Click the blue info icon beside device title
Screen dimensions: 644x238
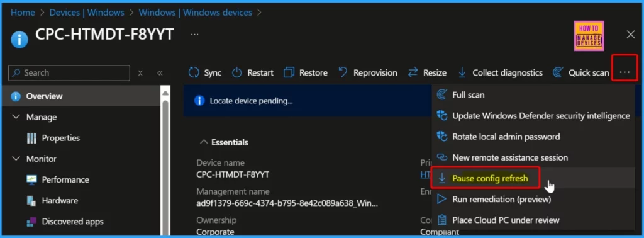pyautogui.click(x=19, y=40)
